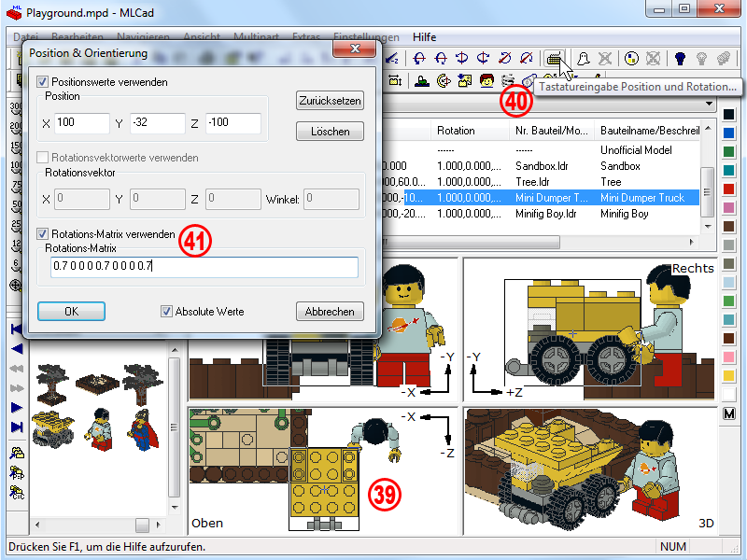Click the spring hose generator icon
Viewport: 747px width, 560px height.
[508, 80]
